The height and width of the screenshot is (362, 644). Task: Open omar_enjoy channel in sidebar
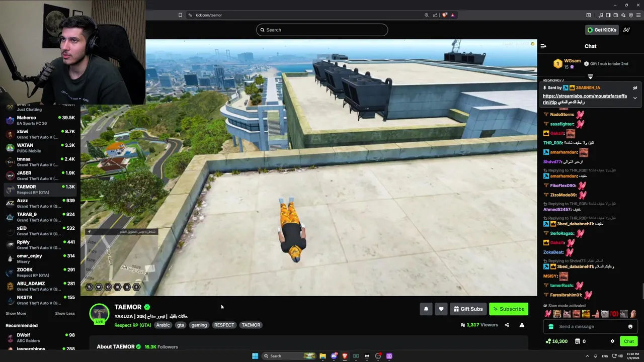point(40,258)
